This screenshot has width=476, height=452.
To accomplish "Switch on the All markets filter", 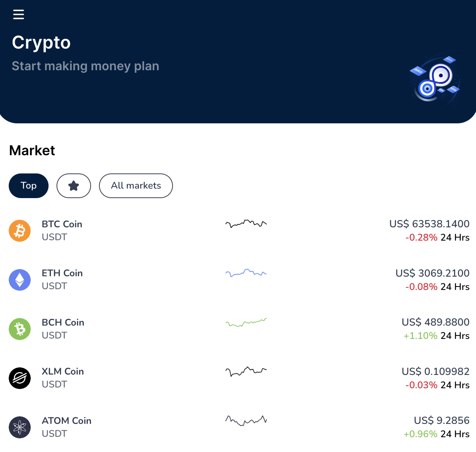I will (x=136, y=186).
